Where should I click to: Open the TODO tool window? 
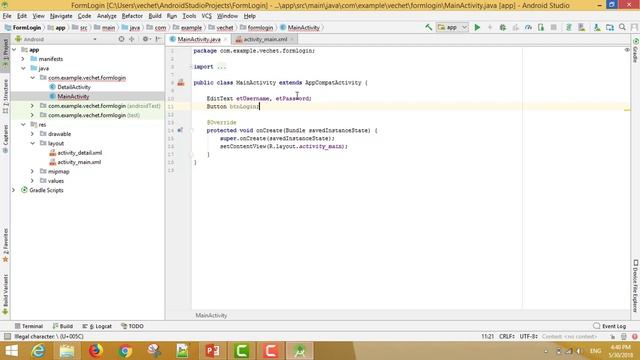pyautogui.click(x=132, y=326)
